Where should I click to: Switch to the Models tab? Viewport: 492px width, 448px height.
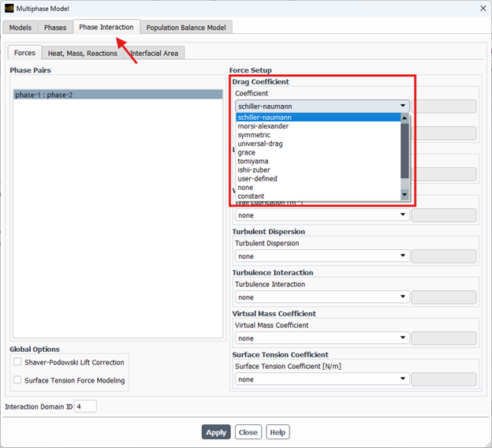(x=20, y=28)
